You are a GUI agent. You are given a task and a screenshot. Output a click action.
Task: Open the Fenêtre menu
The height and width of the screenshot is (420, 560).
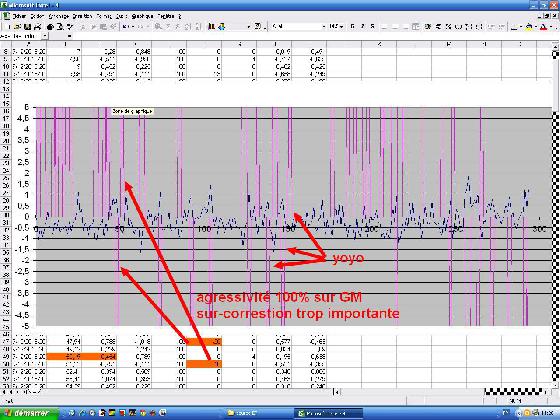pos(166,16)
